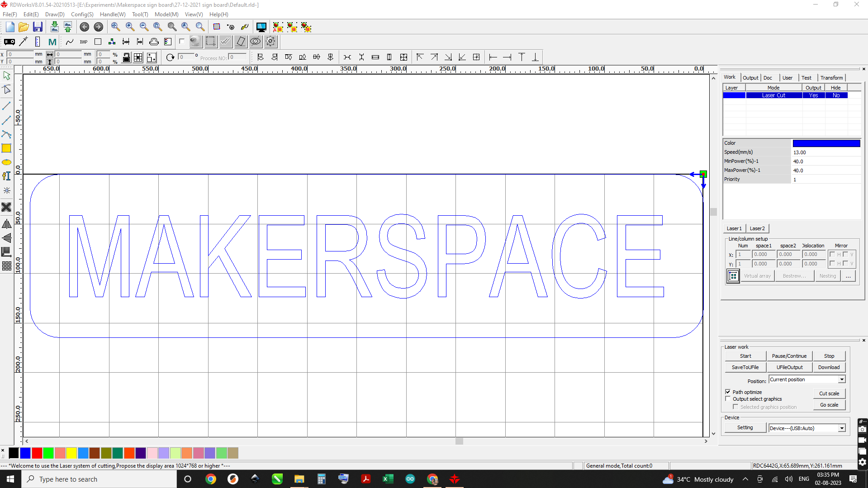Select the Rectangle drawing tool
This screenshot has width=868, height=488.
pos(6,148)
